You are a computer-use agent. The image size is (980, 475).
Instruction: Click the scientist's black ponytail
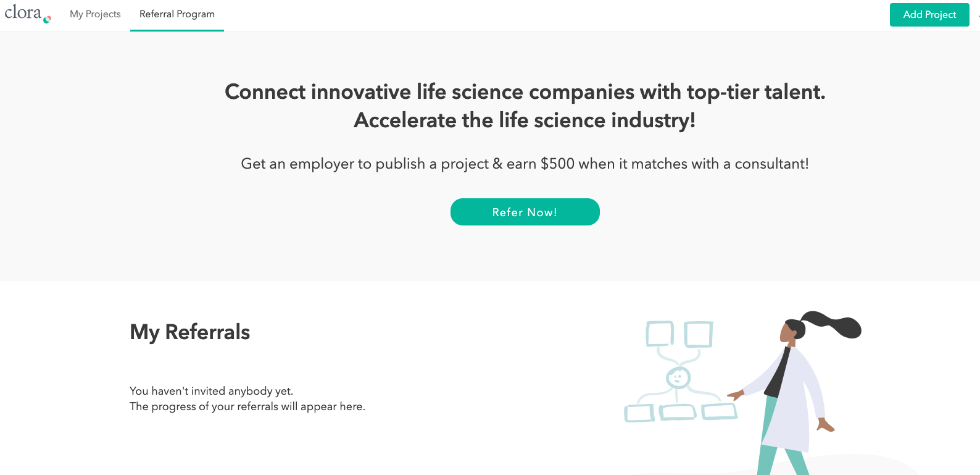pyautogui.click(x=831, y=324)
